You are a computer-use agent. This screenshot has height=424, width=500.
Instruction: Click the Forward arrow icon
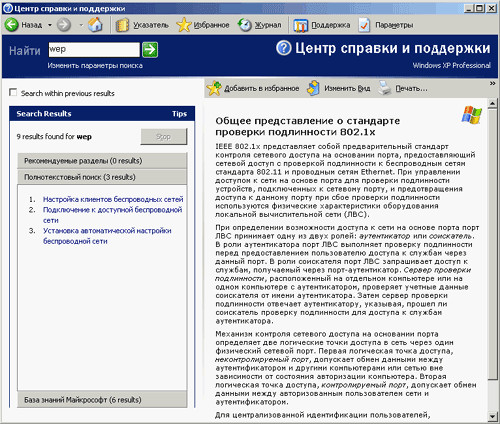coord(64,25)
